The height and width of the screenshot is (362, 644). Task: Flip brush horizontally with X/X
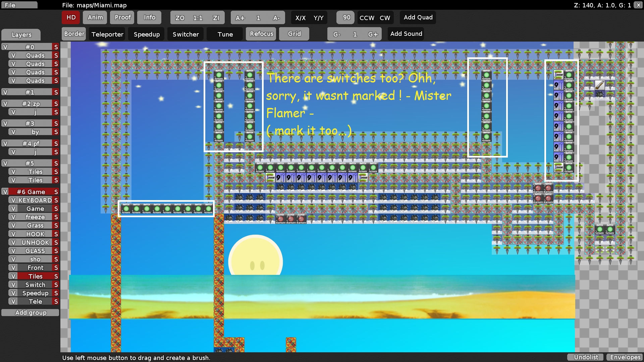click(x=300, y=18)
